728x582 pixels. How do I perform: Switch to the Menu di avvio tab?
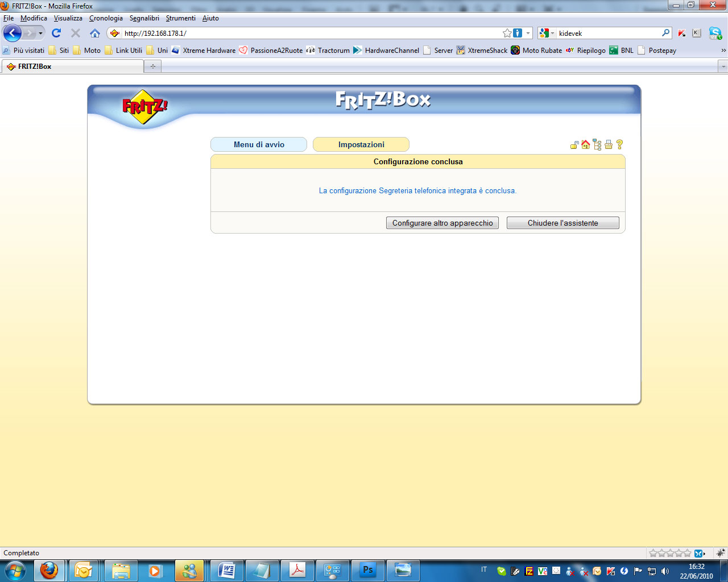click(259, 144)
